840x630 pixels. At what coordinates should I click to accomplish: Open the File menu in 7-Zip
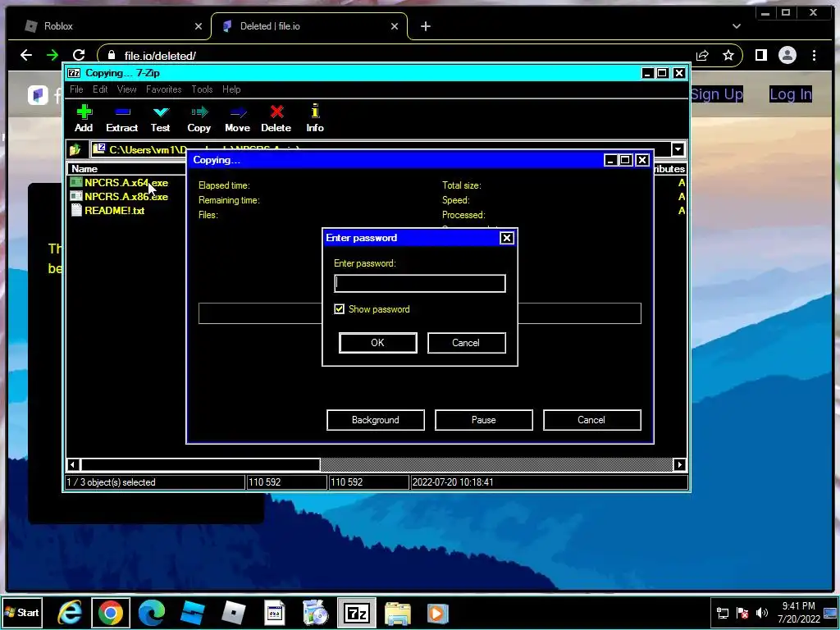click(76, 89)
